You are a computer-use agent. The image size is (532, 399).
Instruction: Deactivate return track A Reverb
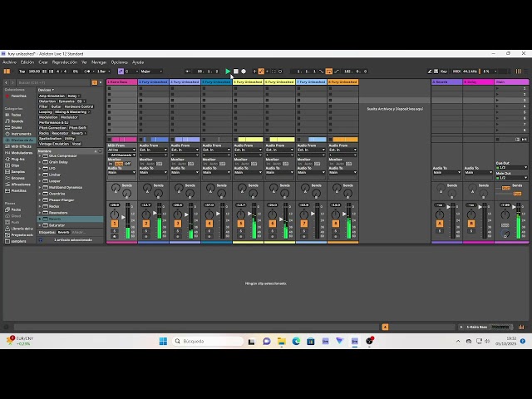click(x=440, y=224)
